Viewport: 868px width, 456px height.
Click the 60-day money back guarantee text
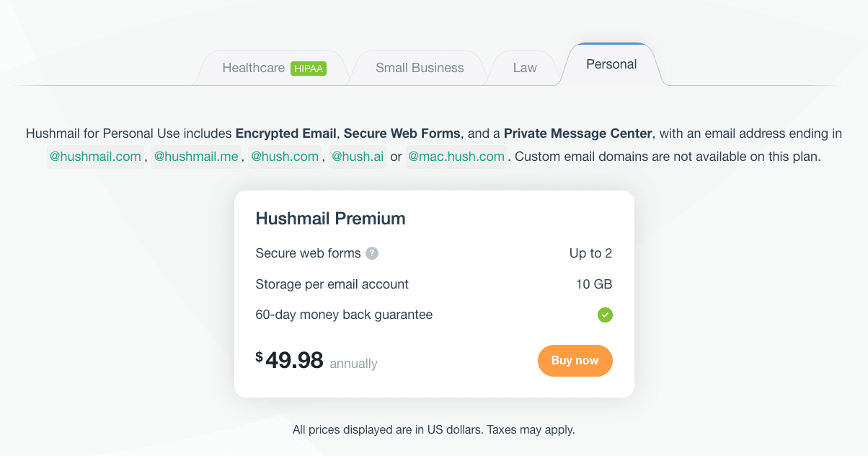345,315
